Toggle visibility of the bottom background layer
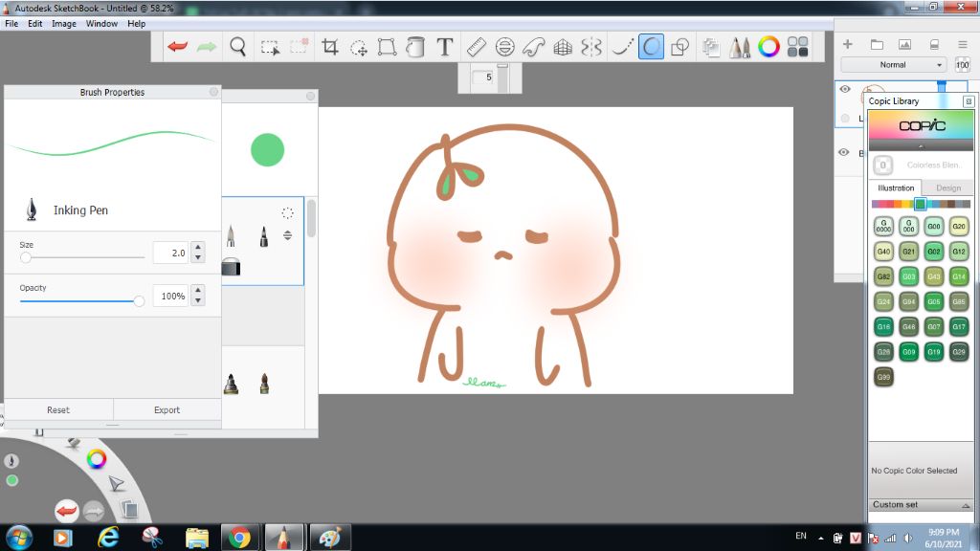The width and height of the screenshot is (980, 551). click(844, 152)
